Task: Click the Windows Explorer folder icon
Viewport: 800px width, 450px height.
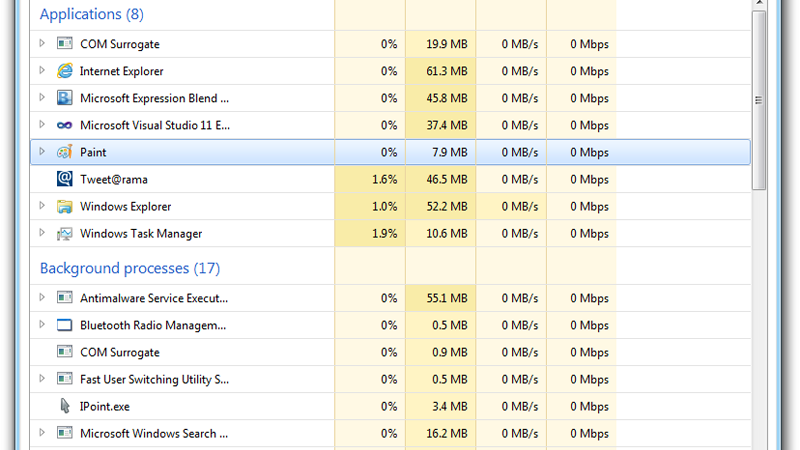Action: point(65,206)
